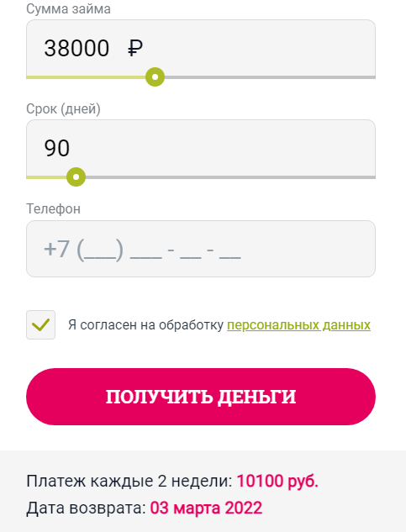Click the Сумма займа label
406x532 pixels.
point(69,8)
